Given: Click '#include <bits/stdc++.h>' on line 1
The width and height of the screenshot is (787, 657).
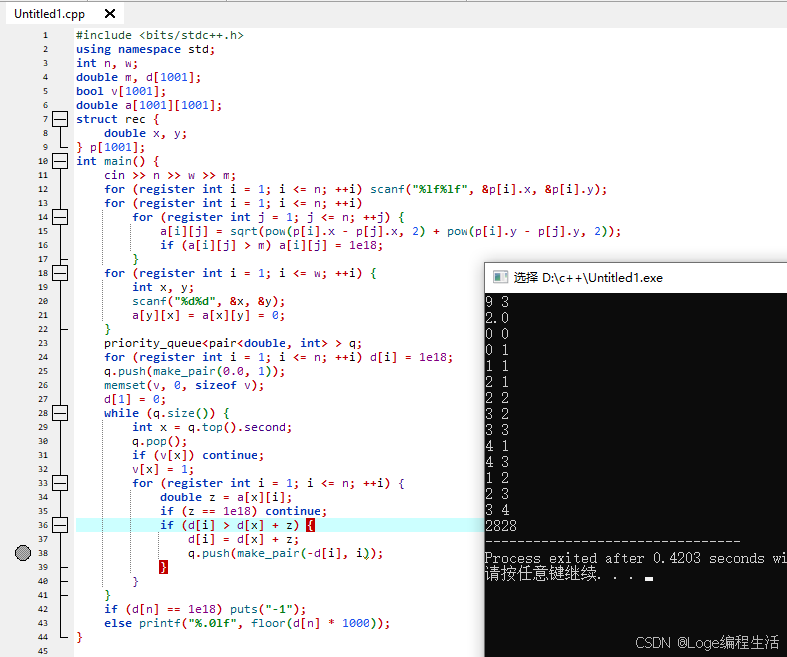Looking at the screenshot, I should (x=160, y=35).
